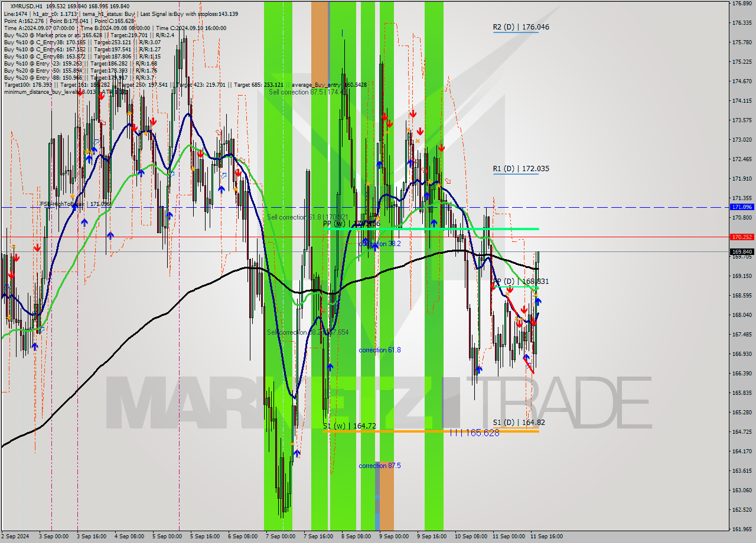Click the 161.965 price scale value
The image size is (756, 543).
click(x=741, y=529)
